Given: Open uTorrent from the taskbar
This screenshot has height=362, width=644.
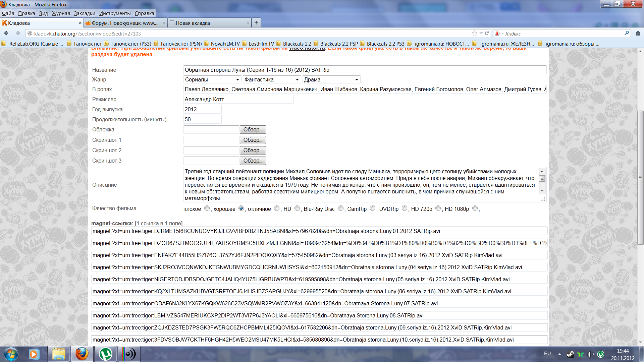Looking at the screenshot, I should tap(105, 354).
